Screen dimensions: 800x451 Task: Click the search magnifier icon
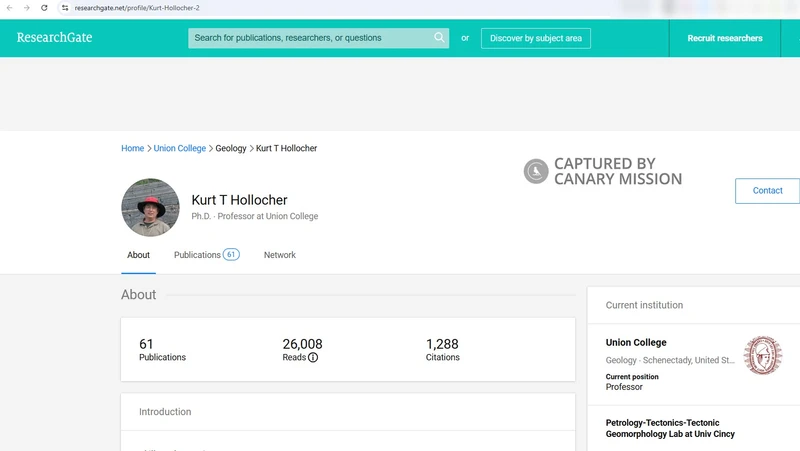pos(439,38)
